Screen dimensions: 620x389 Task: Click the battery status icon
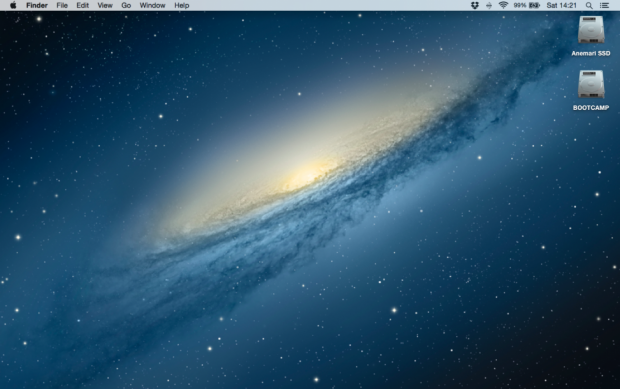(x=535, y=5)
